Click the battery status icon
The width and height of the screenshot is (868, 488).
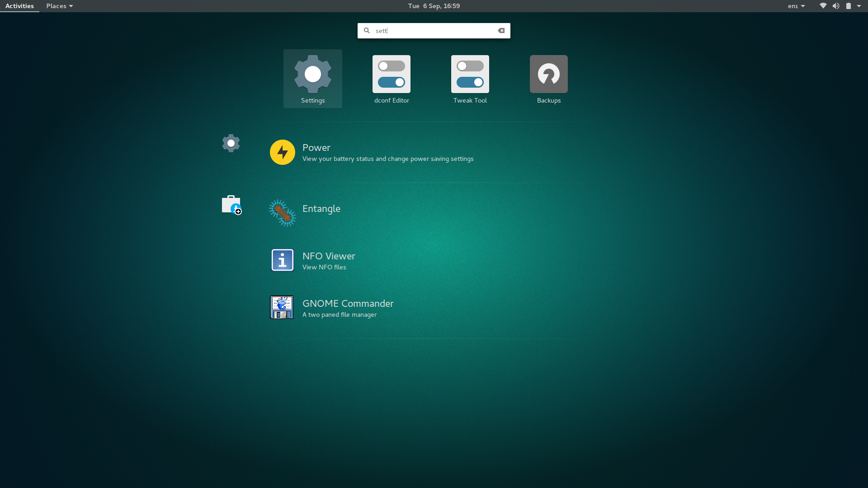(x=849, y=6)
